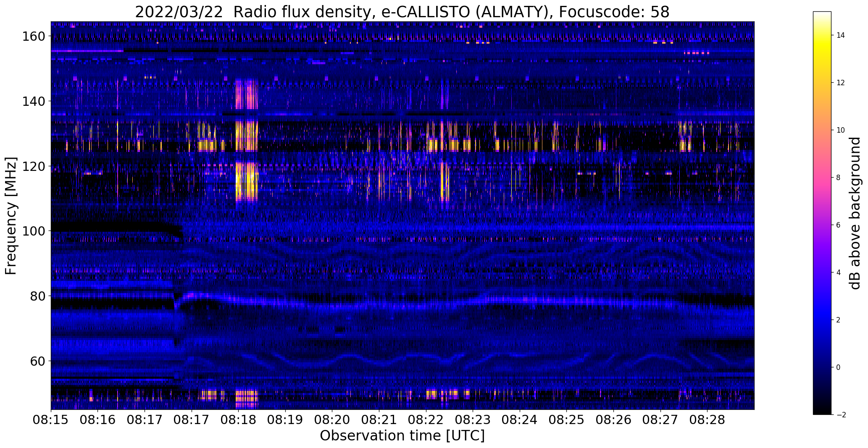Click the bright 08:18 radio burst at 130 MHz
This screenshot has width=868, height=448.
tap(247, 135)
